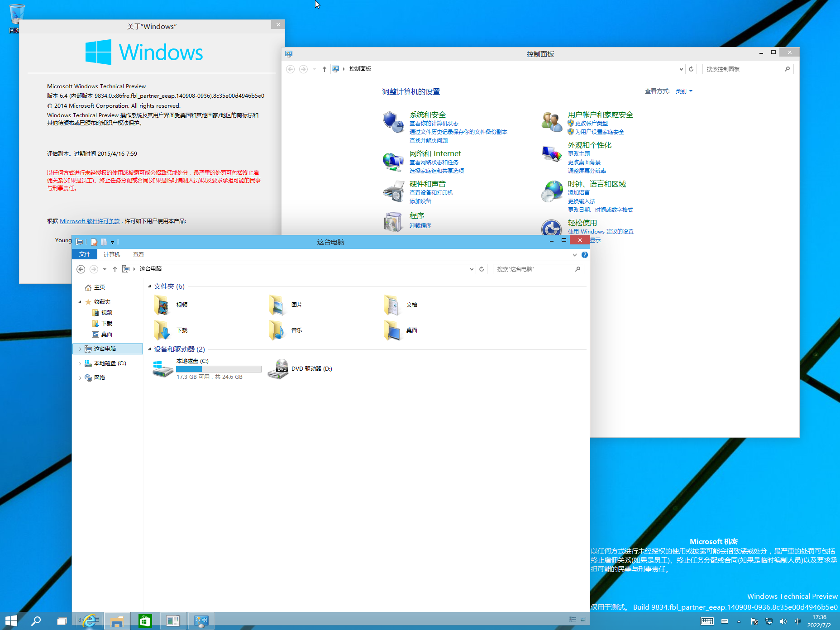Click the up arrow in Explorer navigation

point(115,269)
